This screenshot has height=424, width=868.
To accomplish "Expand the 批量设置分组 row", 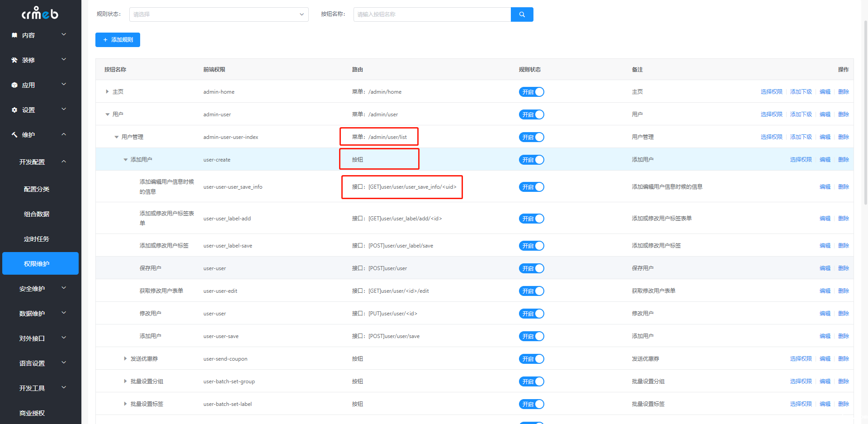I will coord(125,381).
